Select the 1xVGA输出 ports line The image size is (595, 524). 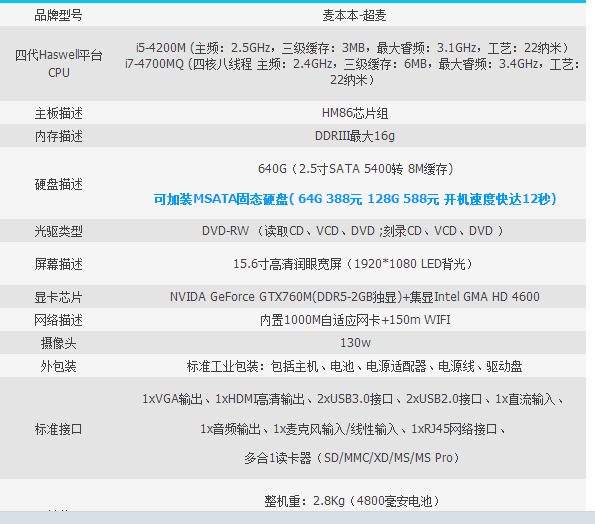pos(353,399)
